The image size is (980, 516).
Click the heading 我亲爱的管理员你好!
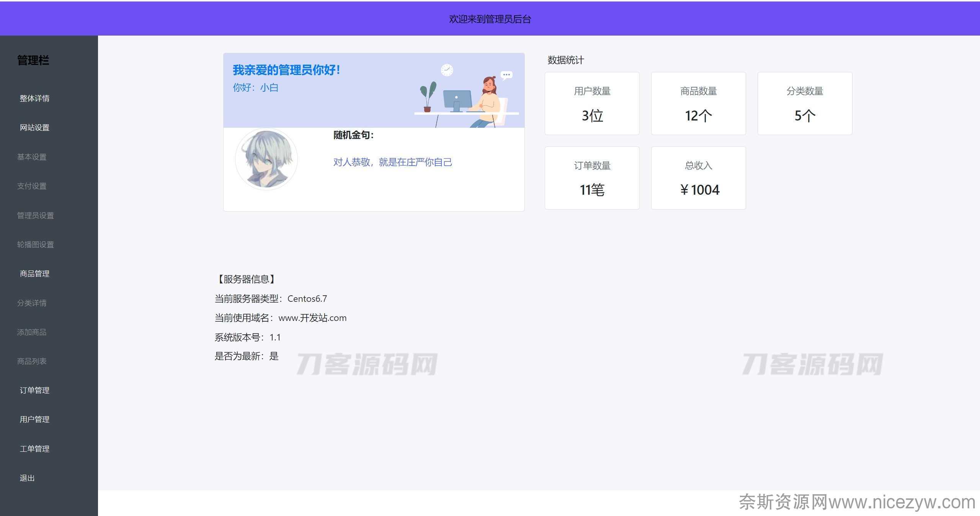(x=286, y=70)
